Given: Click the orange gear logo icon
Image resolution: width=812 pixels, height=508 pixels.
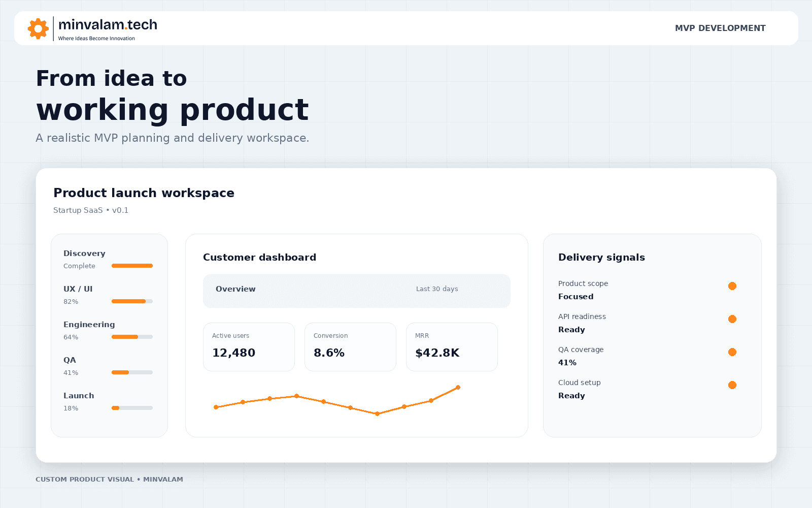Looking at the screenshot, I should [38, 28].
